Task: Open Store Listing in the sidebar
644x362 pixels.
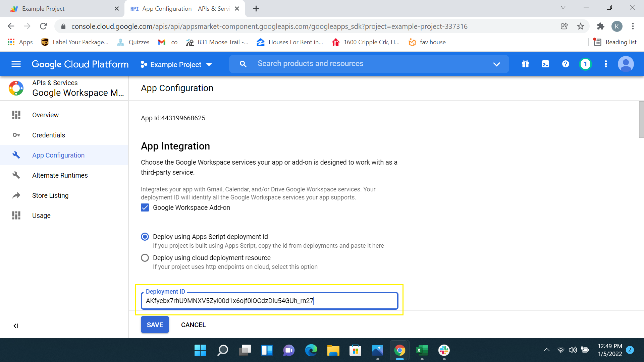Action: [x=64, y=195]
